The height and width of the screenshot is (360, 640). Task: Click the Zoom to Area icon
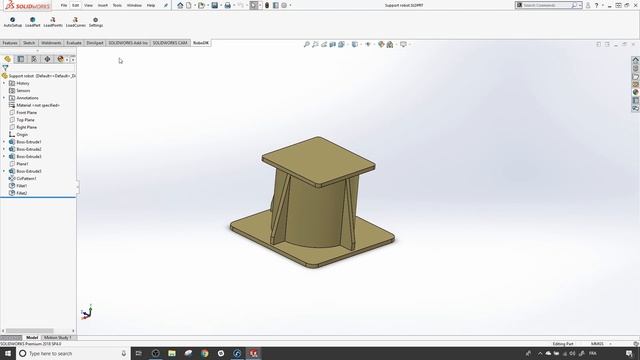pos(315,44)
